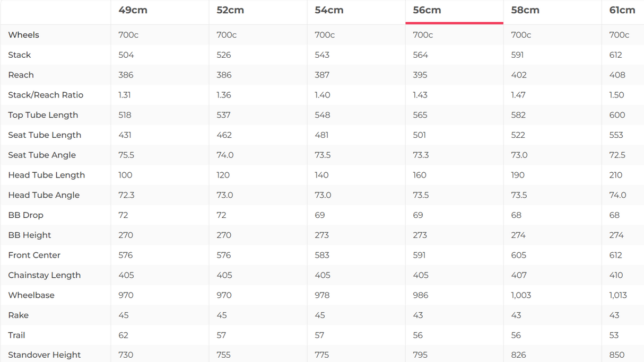644x362 pixels.
Task: Open the 61cm size column
Action: coord(622,11)
